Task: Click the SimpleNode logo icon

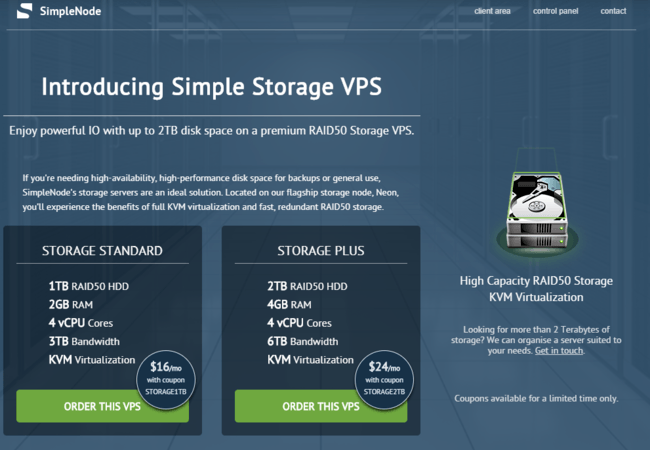Action: click(x=24, y=11)
